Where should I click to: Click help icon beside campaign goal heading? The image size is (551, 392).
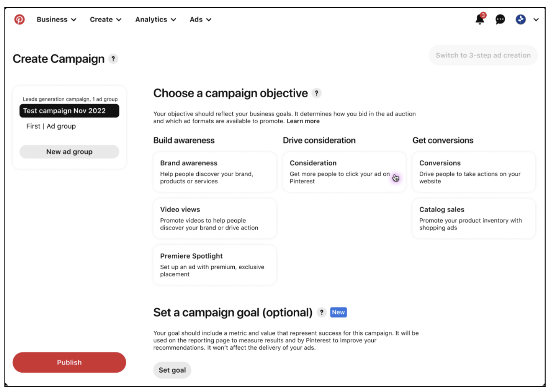(322, 312)
